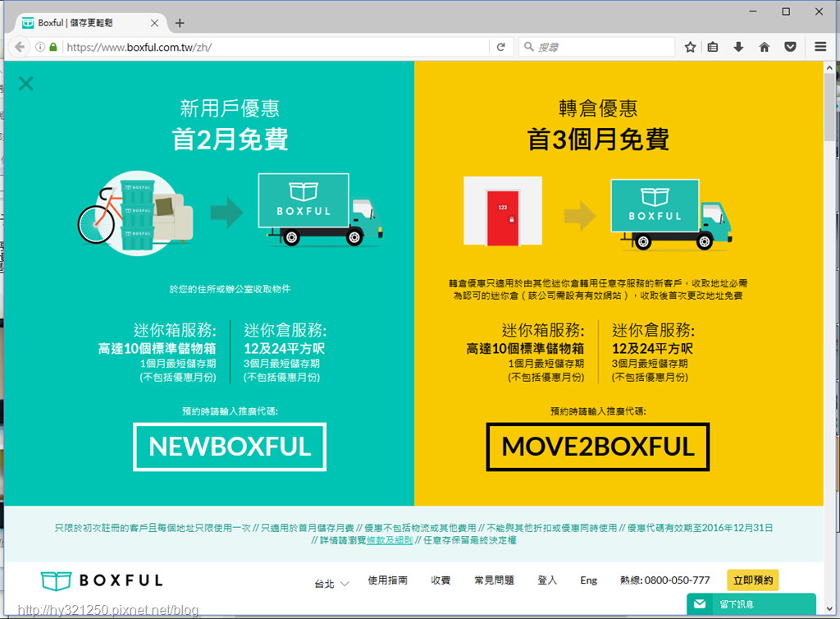Click the Boxful truck in yellow panel

(671, 214)
